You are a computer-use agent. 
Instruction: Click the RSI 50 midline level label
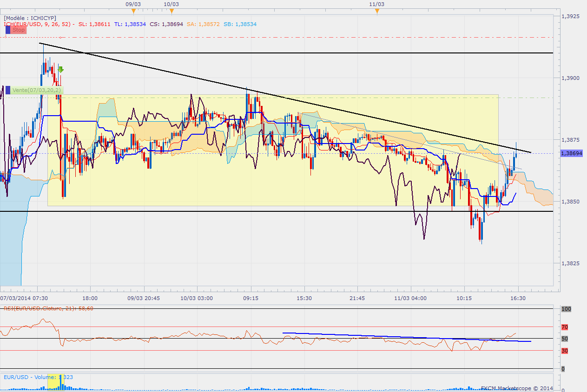565,339
